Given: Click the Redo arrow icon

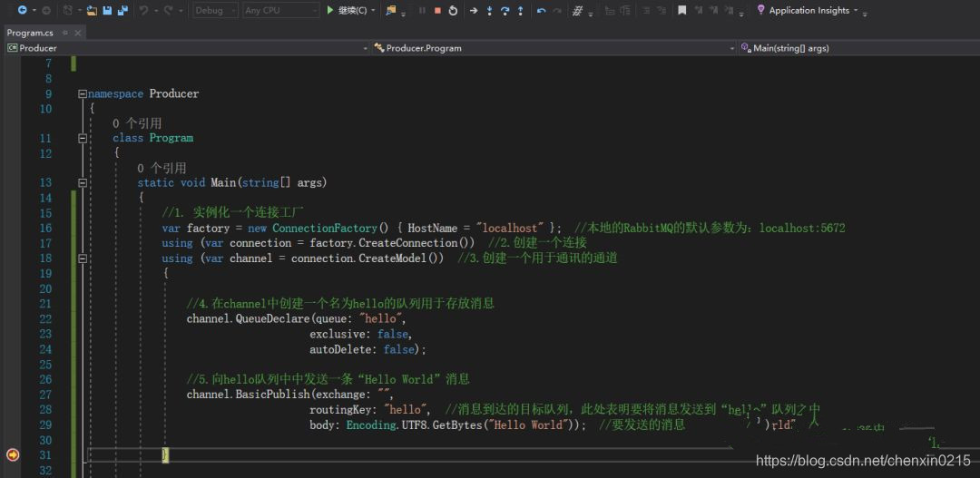Looking at the screenshot, I should (169, 10).
